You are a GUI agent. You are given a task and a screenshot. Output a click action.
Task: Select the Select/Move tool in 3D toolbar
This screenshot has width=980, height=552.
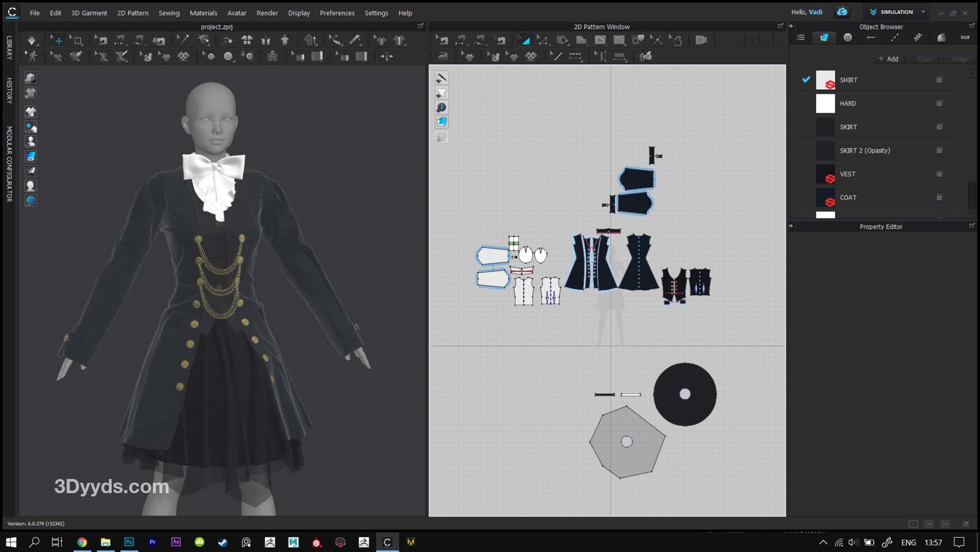[57, 40]
